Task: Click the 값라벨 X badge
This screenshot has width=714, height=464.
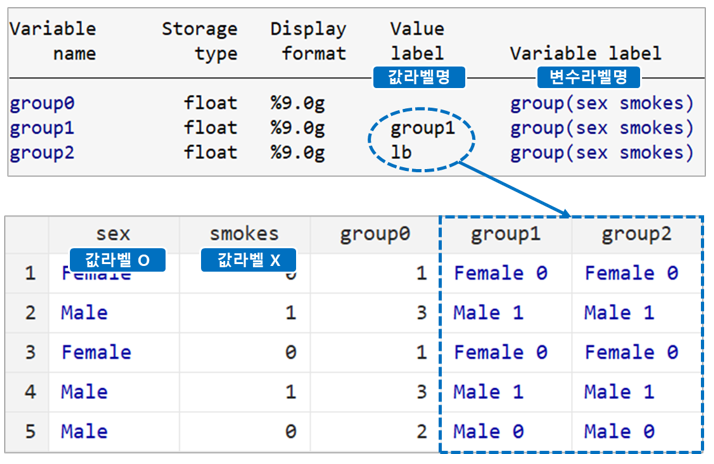Action: click(249, 260)
